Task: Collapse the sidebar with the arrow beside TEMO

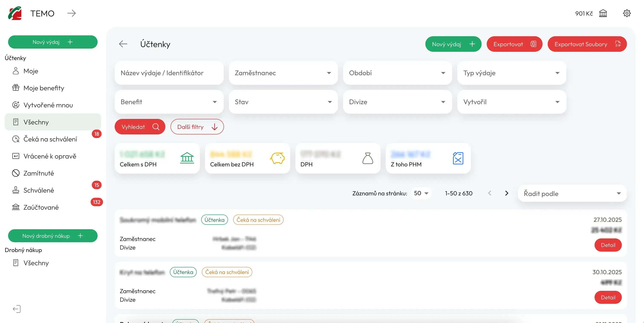Action: (72, 13)
